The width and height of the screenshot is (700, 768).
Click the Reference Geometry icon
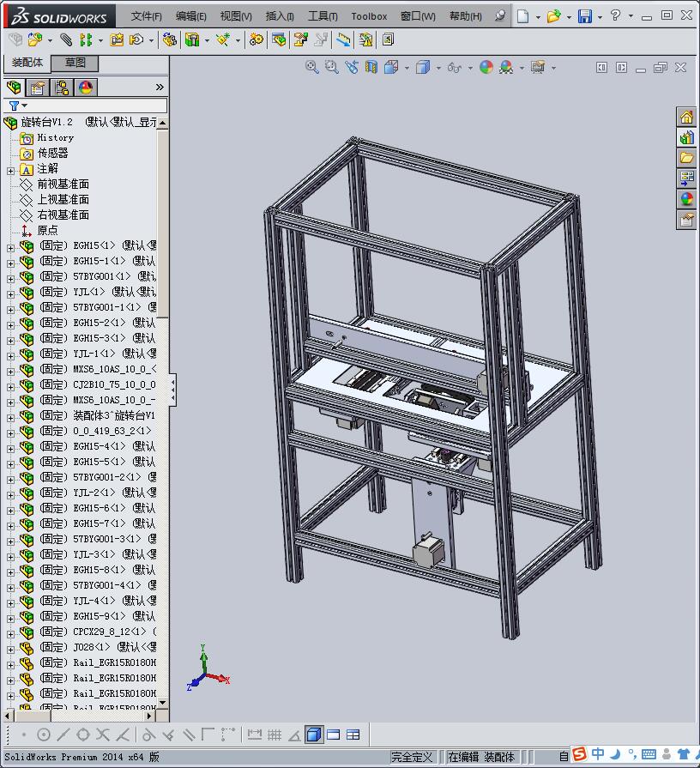click(x=223, y=39)
